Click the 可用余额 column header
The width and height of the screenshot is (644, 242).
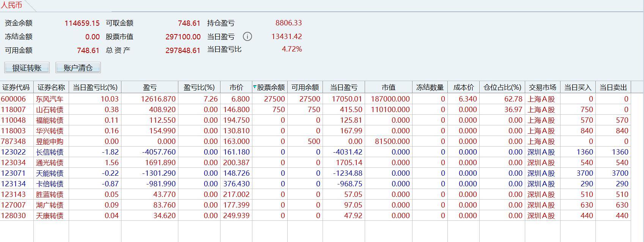305,87
